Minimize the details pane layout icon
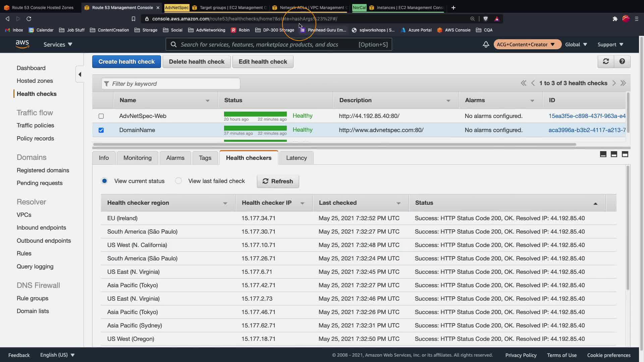 (603, 154)
